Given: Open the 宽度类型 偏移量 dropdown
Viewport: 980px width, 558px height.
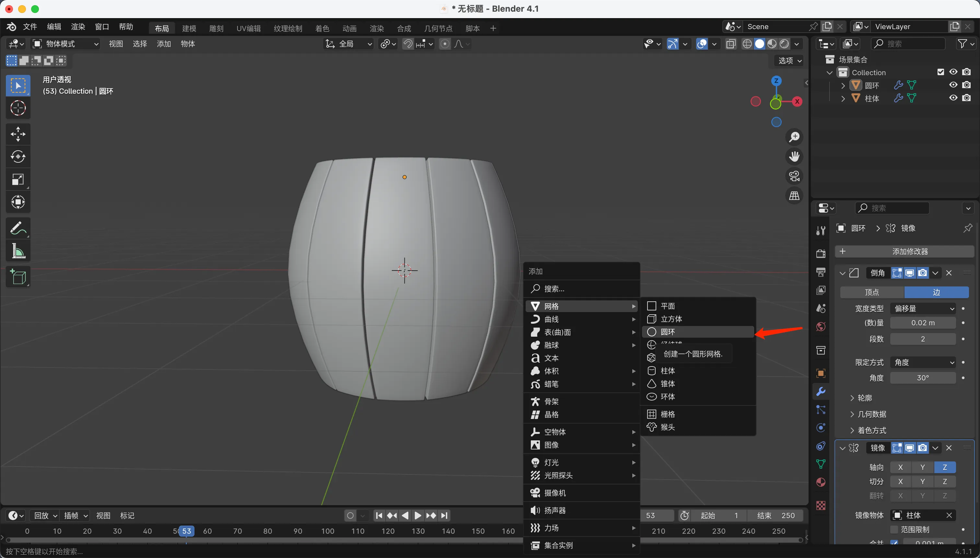Looking at the screenshot, I should (x=923, y=308).
